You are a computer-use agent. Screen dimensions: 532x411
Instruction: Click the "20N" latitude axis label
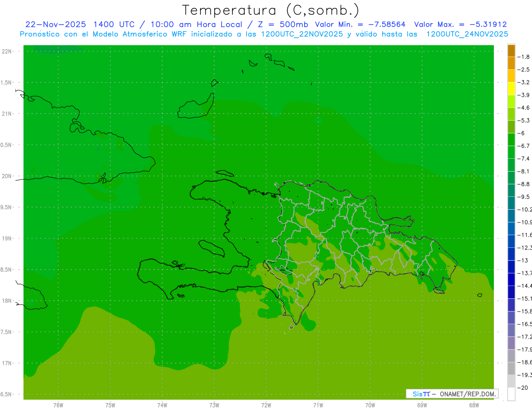(7, 176)
